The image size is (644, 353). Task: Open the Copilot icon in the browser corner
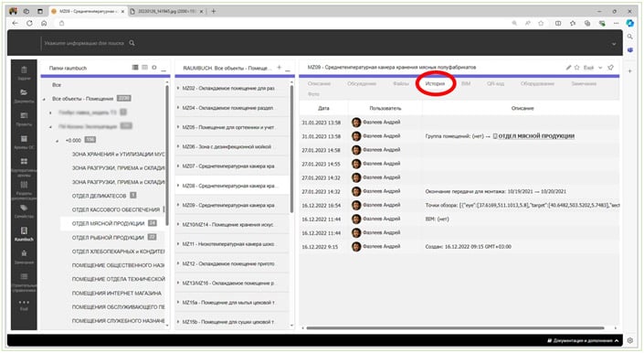[630, 24]
